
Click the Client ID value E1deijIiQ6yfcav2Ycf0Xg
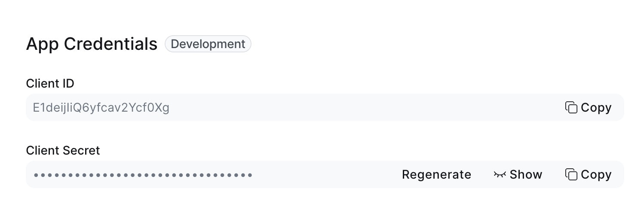click(x=101, y=107)
